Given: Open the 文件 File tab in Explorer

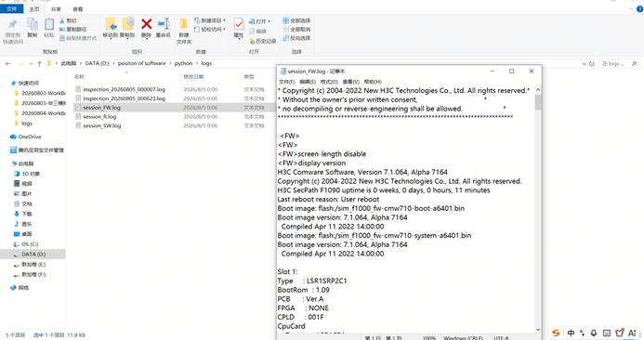Looking at the screenshot, I should pyautogui.click(x=12, y=8).
